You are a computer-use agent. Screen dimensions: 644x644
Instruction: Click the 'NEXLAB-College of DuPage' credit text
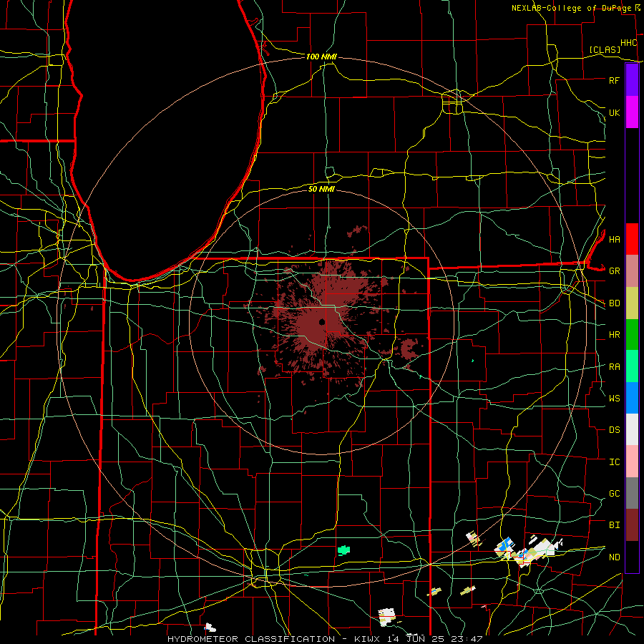click(x=571, y=8)
